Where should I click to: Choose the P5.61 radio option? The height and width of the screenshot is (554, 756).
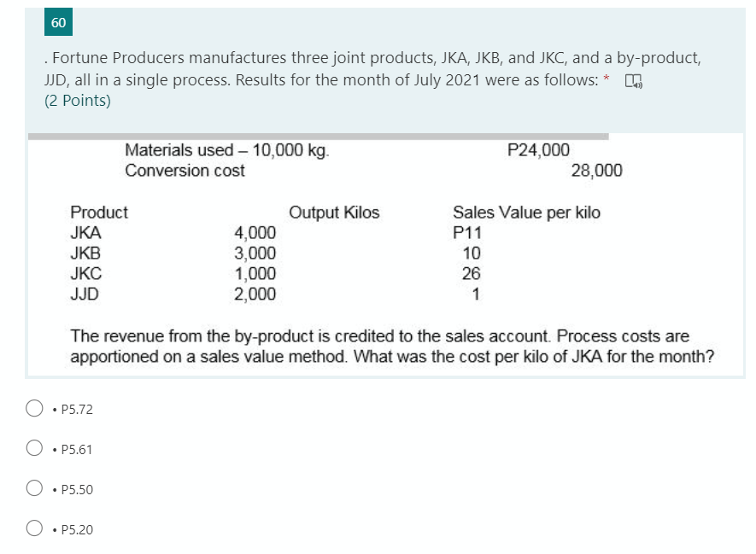pyautogui.click(x=34, y=448)
